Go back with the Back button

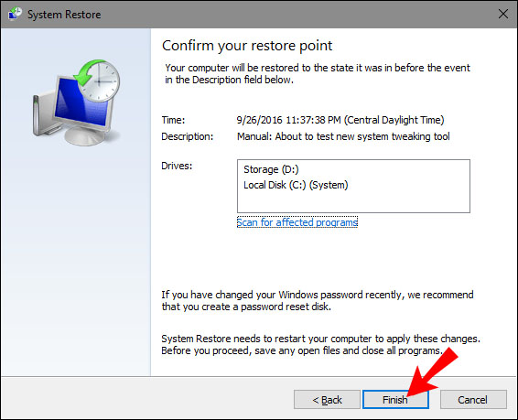(327, 400)
